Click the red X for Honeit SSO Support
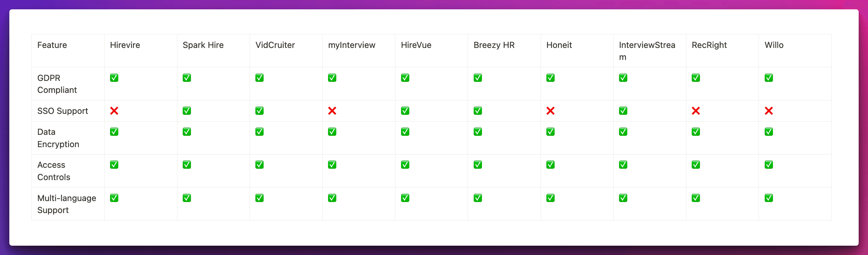Viewport: 868px width, 255px height. pos(550,111)
